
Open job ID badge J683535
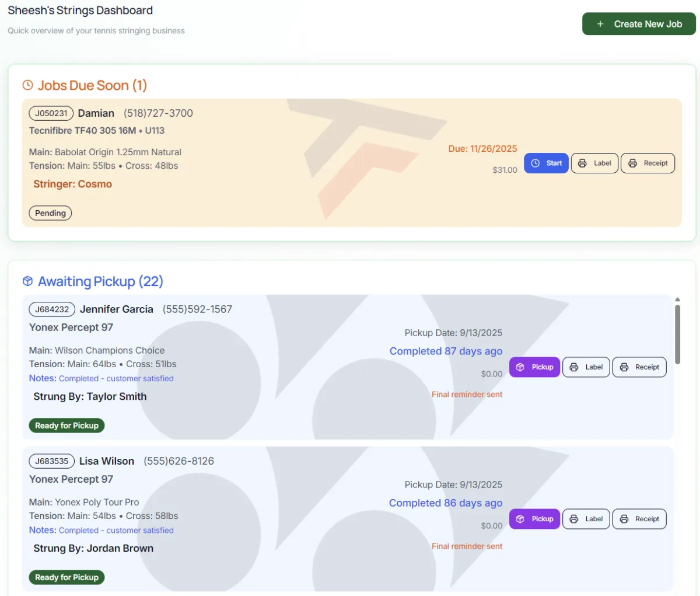[x=51, y=461]
